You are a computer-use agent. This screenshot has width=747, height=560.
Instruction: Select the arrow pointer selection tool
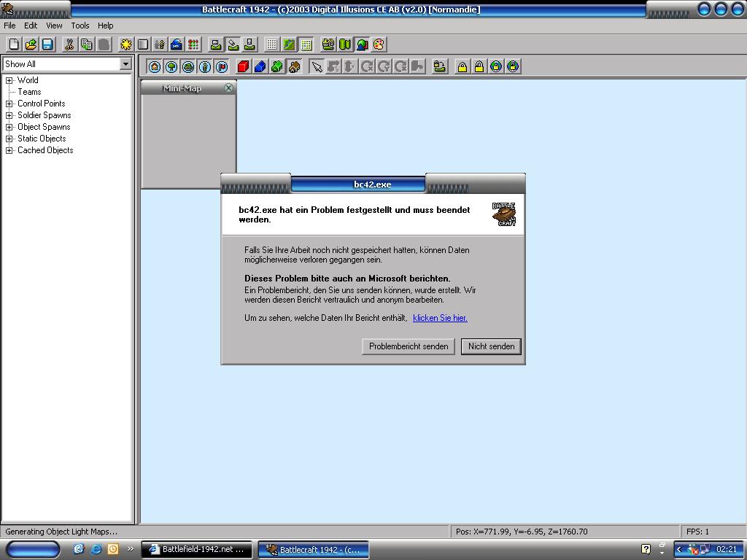[x=317, y=66]
